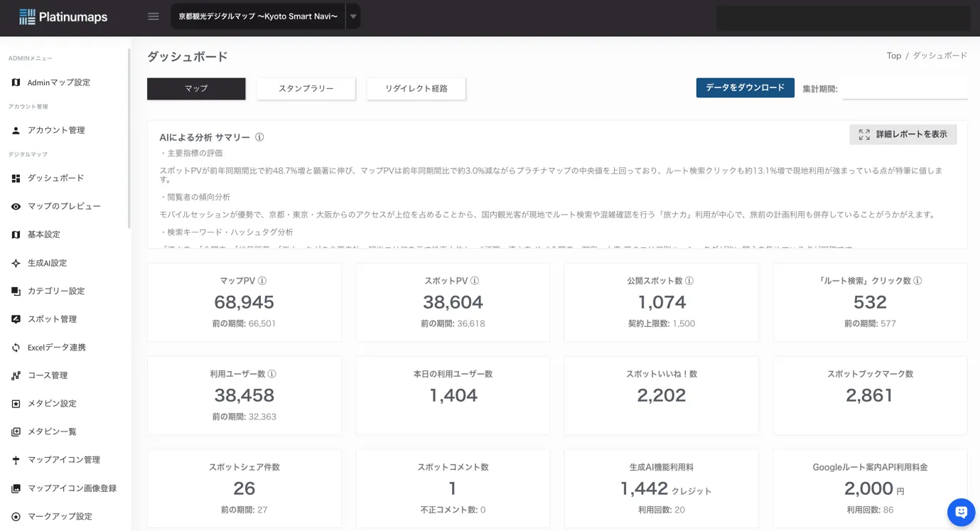This screenshot has width=980, height=531.
Task: Show info tooltip for 利用ユーザー数
Action: click(271, 374)
